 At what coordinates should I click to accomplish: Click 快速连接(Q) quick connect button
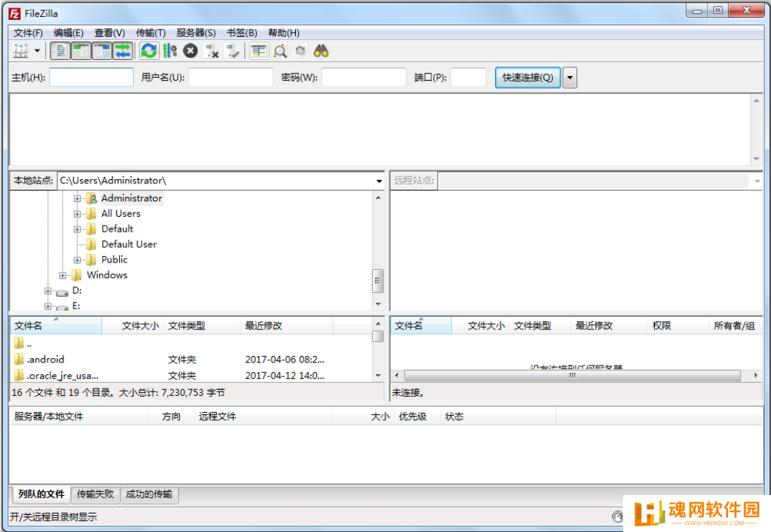click(x=528, y=77)
